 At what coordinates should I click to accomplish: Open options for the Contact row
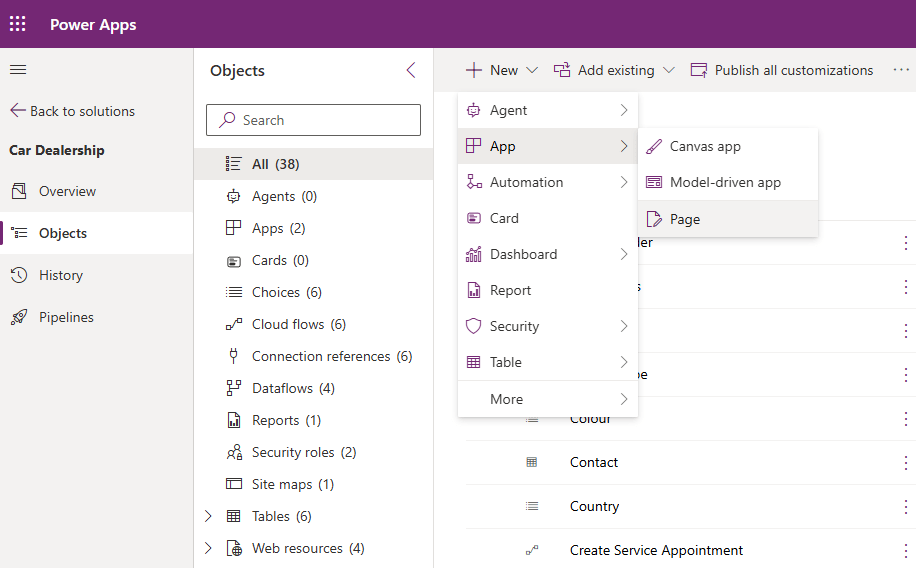tap(906, 462)
